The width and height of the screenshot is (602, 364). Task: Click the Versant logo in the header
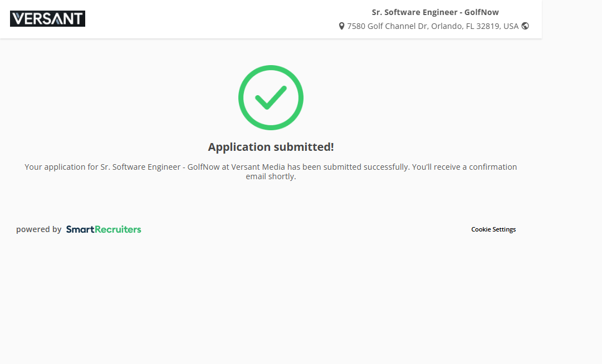(47, 19)
